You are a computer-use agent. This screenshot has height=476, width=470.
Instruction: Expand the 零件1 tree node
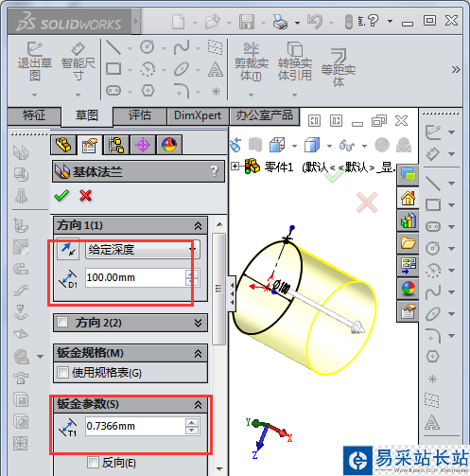point(235,166)
